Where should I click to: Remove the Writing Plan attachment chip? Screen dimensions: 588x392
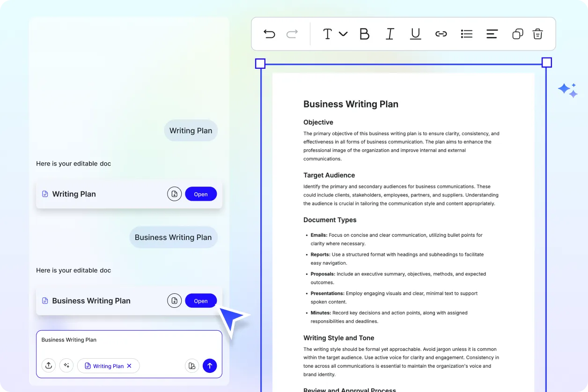(129, 365)
